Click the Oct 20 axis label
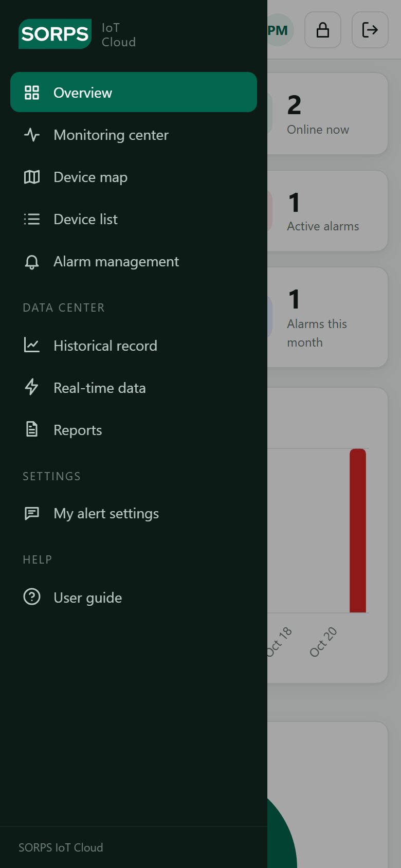The width and height of the screenshot is (401, 868). point(323,642)
